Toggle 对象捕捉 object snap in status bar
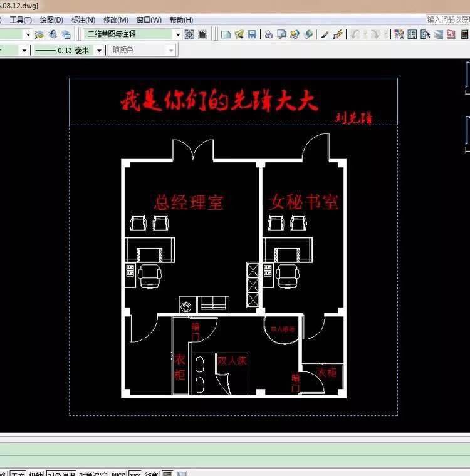The height and width of the screenshot is (476, 470). coord(61,473)
